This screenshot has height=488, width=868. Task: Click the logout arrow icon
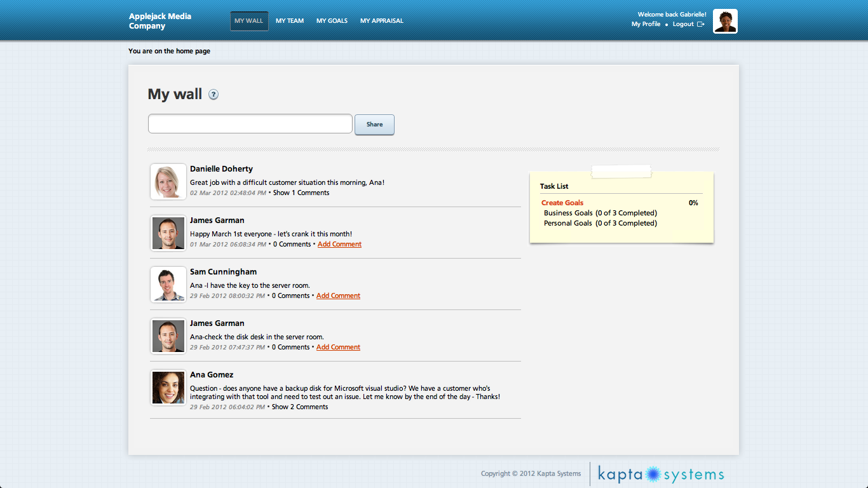point(701,24)
